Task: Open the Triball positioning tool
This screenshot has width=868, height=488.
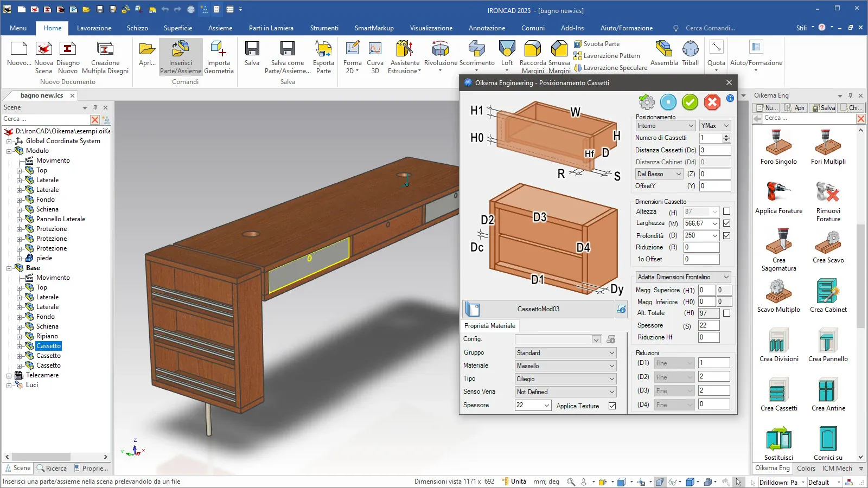Action: (690, 54)
